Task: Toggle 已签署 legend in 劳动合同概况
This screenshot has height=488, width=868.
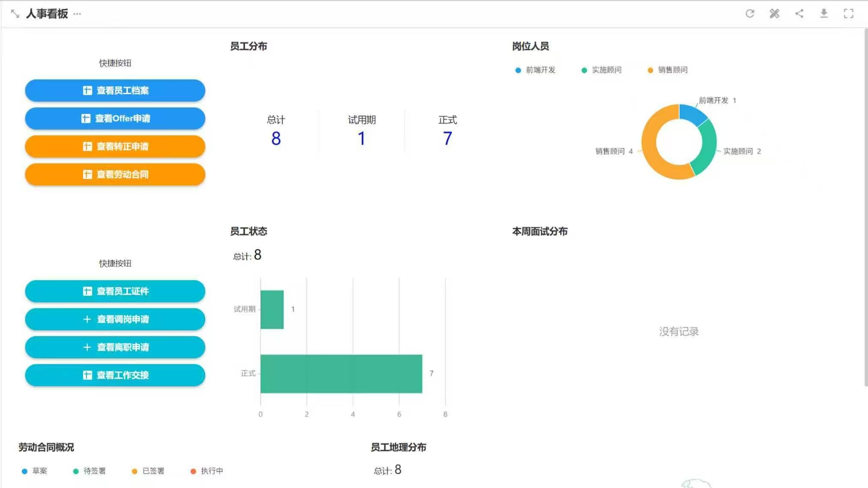Action: (x=148, y=471)
